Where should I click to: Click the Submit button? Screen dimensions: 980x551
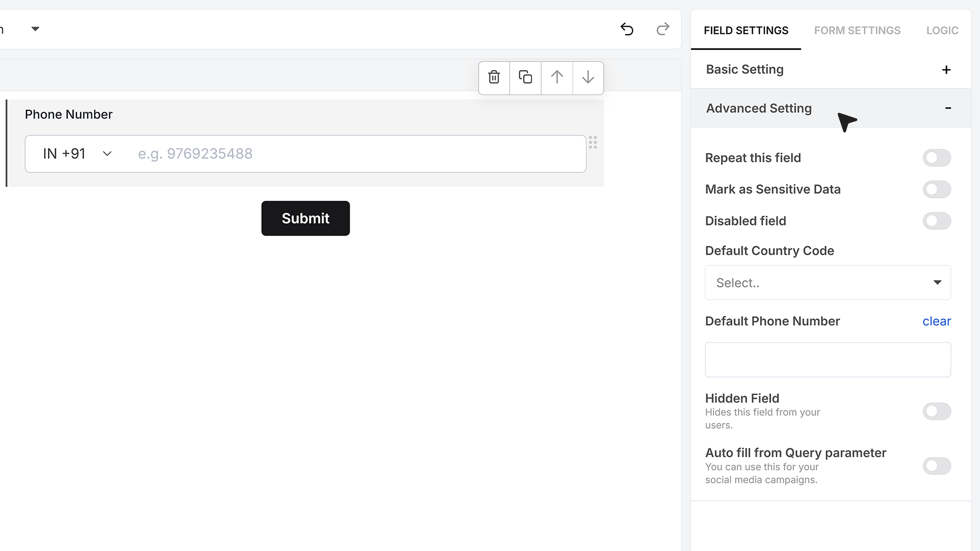(x=305, y=218)
